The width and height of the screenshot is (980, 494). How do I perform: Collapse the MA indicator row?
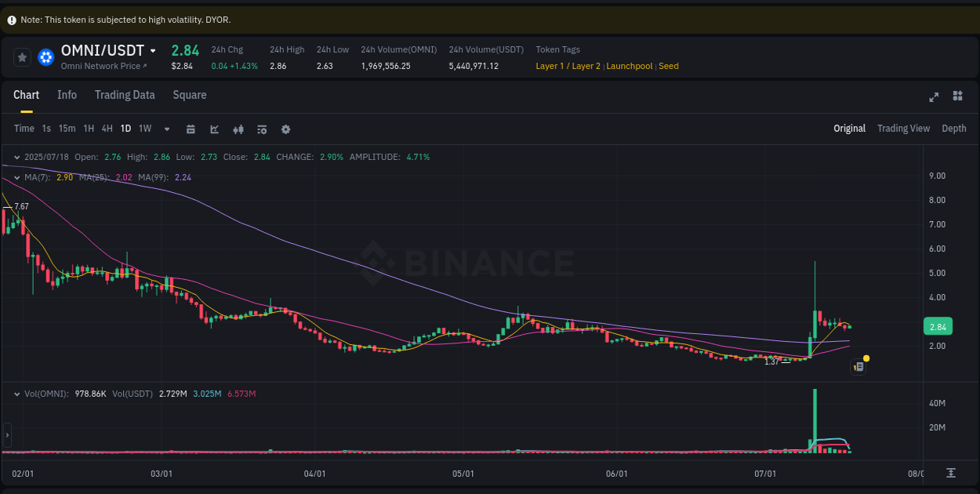(16, 177)
